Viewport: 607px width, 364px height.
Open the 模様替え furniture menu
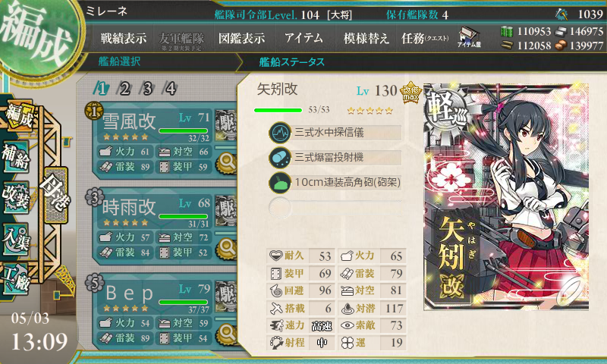coord(366,38)
